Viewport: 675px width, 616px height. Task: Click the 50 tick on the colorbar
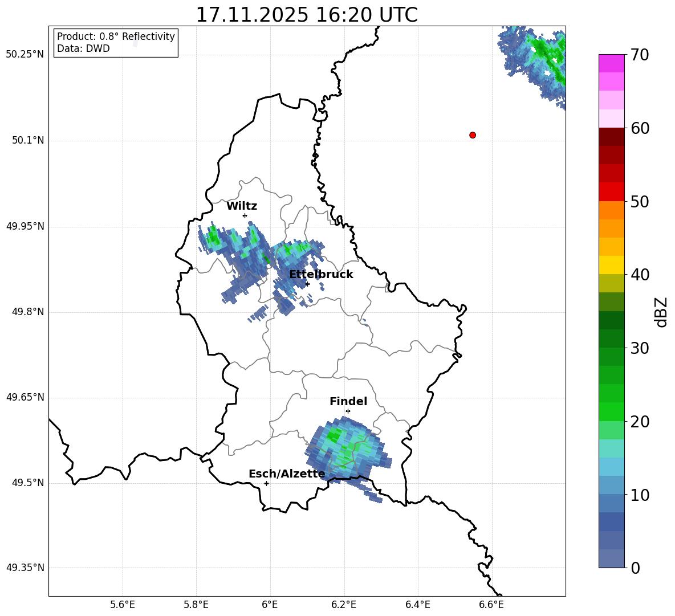(640, 202)
